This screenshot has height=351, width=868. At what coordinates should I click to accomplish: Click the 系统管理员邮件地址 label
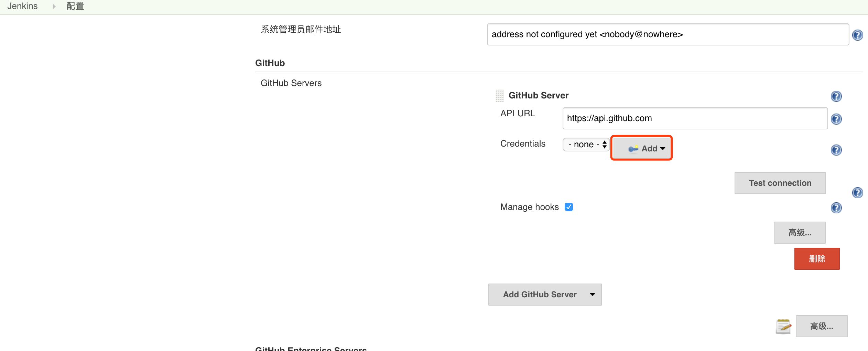301,30
